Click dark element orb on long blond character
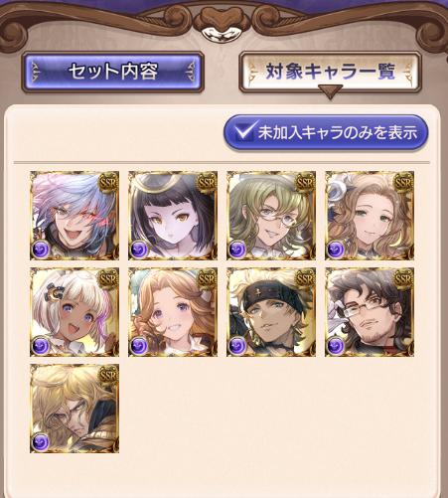The image size is (448, 498). pos(41,442)
